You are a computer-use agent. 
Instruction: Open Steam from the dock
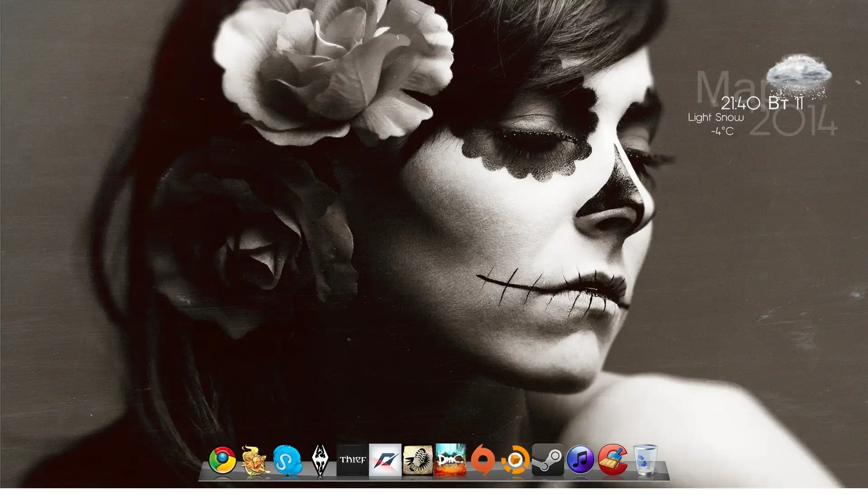coord(548,460)
